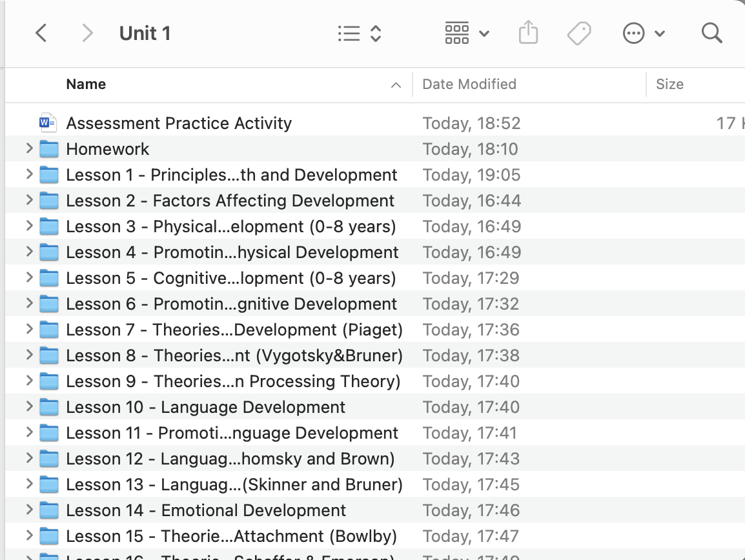This screenshot has width=745, height=560.
Task: Open the list view switcher
Action: pyautogui.click(x=360, y=34)
